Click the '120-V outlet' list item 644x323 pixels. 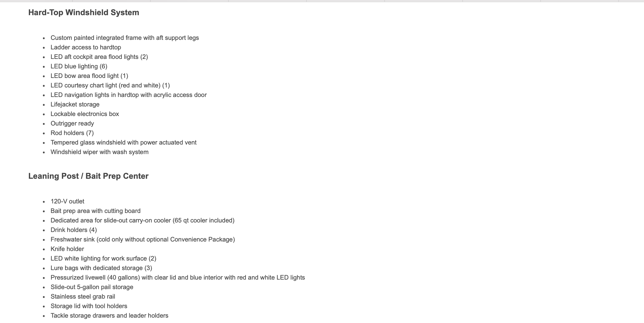[x=68, y=201]
